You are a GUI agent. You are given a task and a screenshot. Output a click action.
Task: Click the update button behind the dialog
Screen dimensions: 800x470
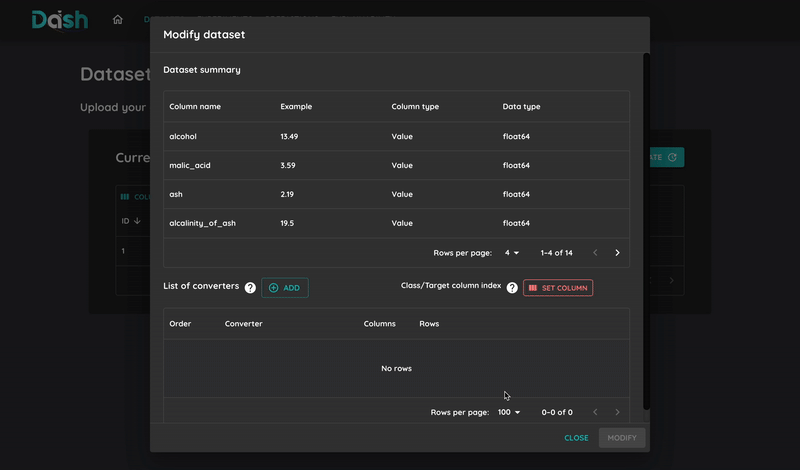(667, 157)
